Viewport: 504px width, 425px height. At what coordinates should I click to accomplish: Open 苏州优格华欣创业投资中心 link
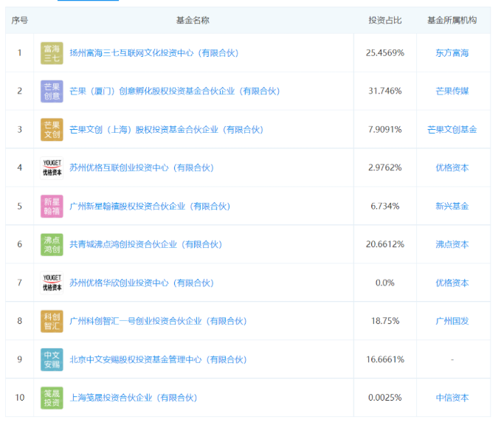(142, 283)
